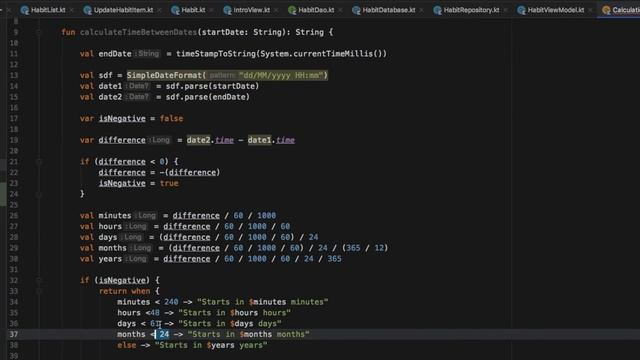Click the days variable declaration on line 28
Image resolution: width=640 pixels, height=360 pixels.
(x=108, y=237)
